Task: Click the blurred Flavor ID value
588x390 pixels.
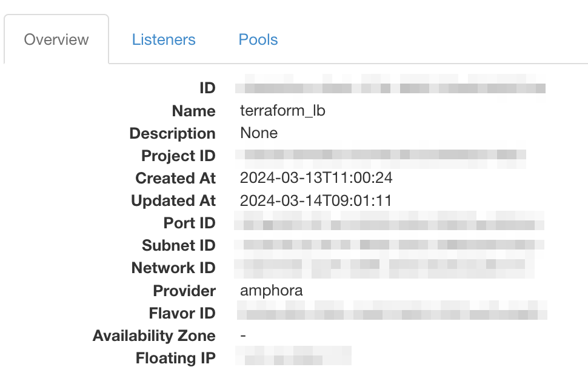Action: coord(392,313)
